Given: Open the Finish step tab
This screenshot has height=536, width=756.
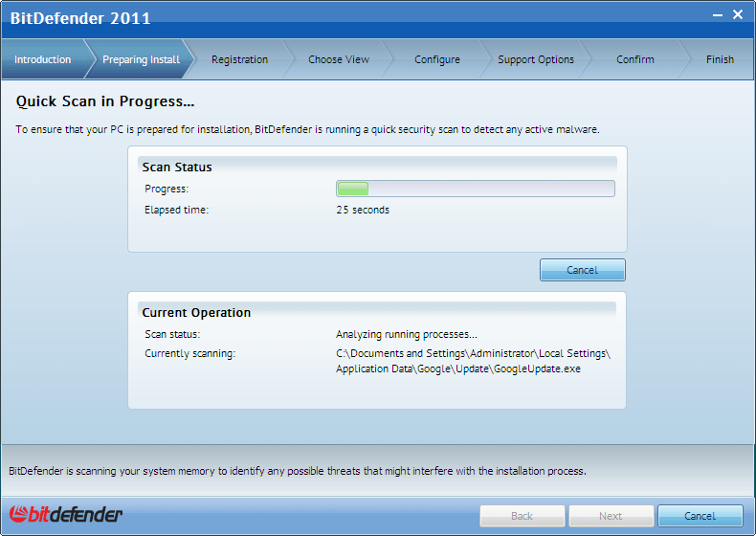Looking at the screenshot, I should tap(720, 59).
